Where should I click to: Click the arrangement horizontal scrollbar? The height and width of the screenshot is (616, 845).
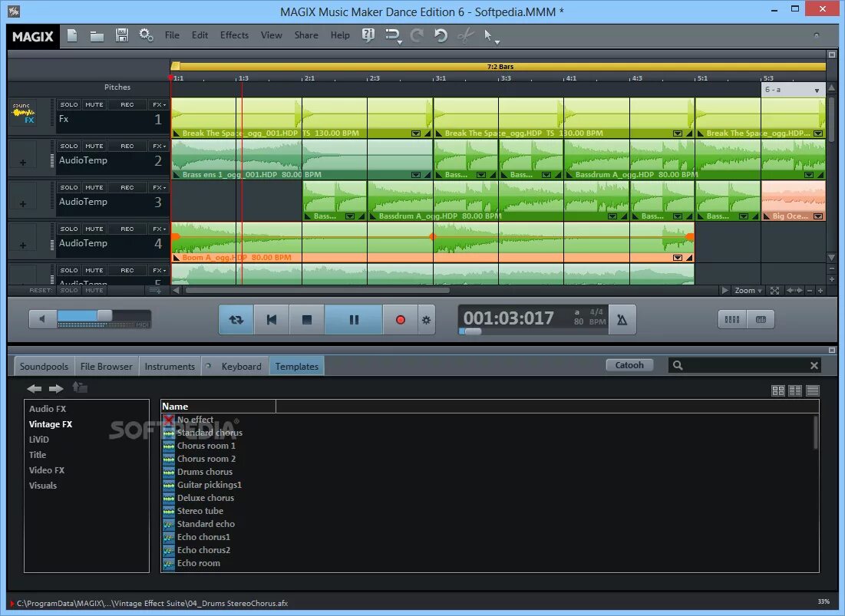[x=318, y=290]
